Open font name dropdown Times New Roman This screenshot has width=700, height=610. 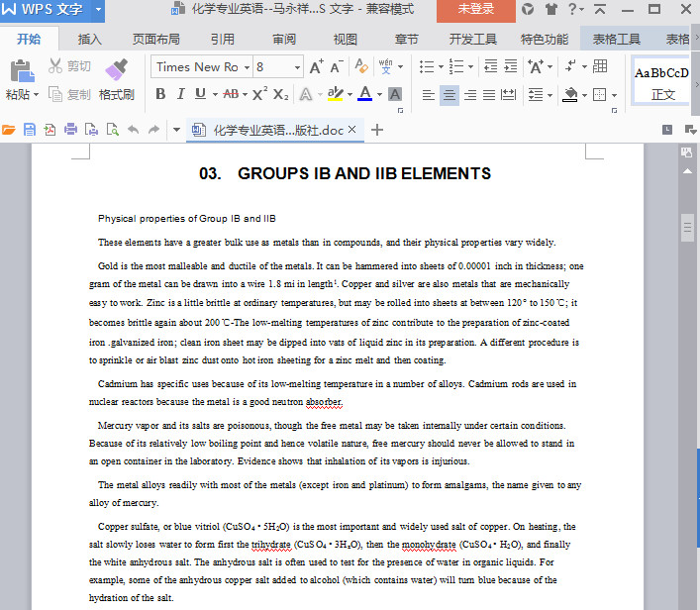(247, 67)
